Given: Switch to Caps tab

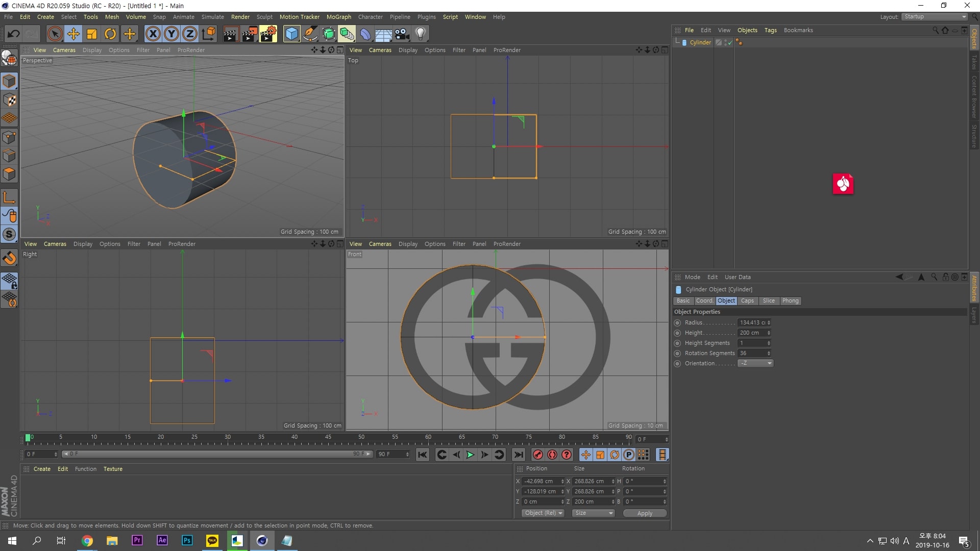Looking at the screenshot, I should coord(747,301).
